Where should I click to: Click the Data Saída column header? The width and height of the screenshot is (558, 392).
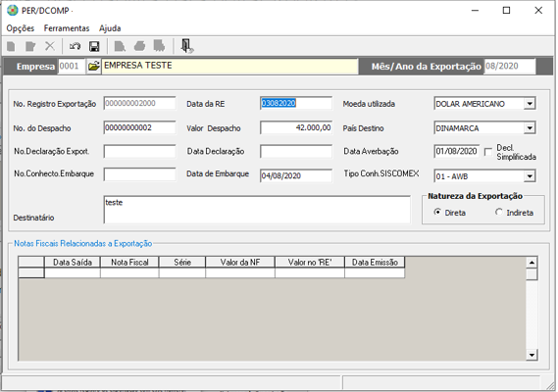coord(73,263)
